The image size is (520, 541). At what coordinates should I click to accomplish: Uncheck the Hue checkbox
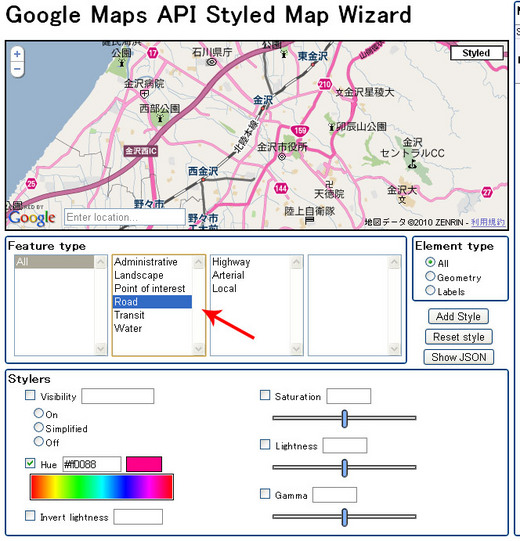[30, 463]
